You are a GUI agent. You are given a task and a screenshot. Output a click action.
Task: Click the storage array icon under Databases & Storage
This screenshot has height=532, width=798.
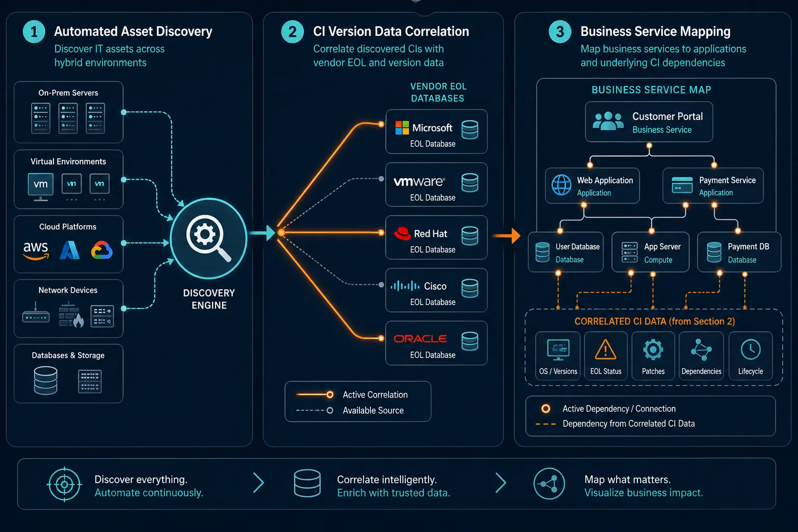(x=90, y=381)
